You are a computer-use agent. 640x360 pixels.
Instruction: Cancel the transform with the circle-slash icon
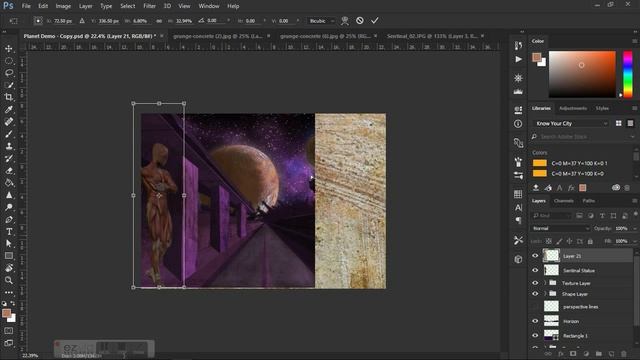(360, 20)
